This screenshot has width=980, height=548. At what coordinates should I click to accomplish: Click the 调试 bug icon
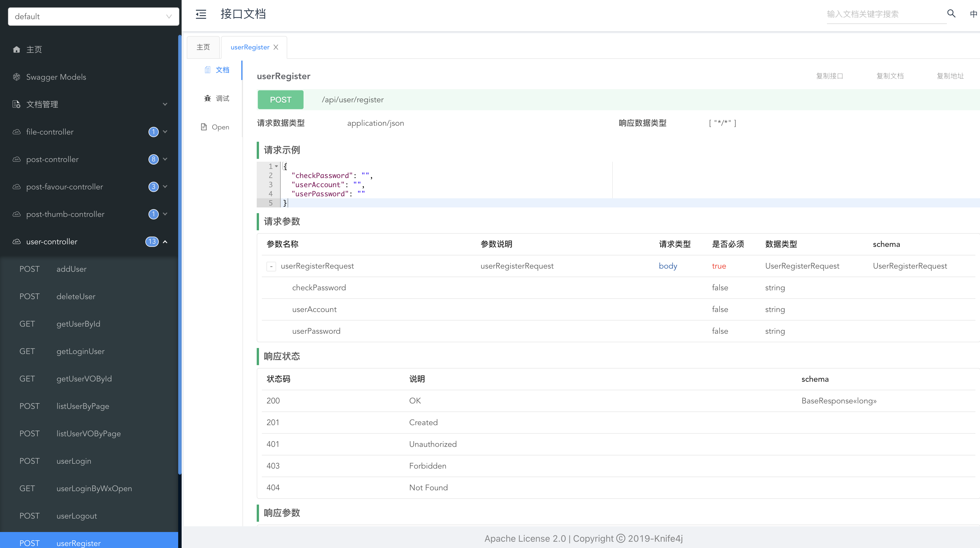pos(207,99)
